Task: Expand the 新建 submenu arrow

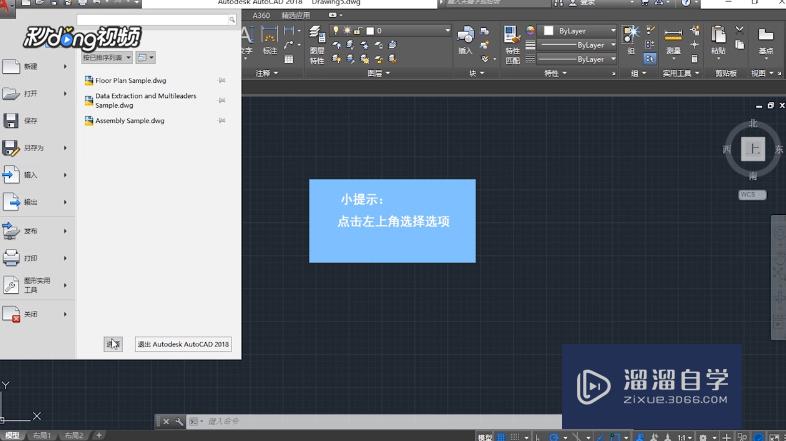Action: pos(65,67)
